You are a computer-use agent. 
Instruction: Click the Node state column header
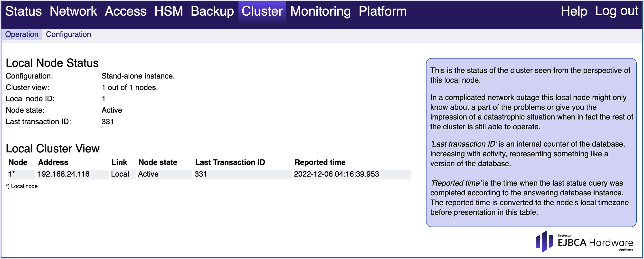[158, 162]
